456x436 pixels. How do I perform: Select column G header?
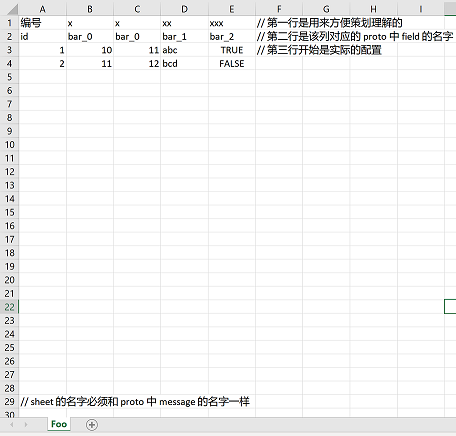point(326,9)
